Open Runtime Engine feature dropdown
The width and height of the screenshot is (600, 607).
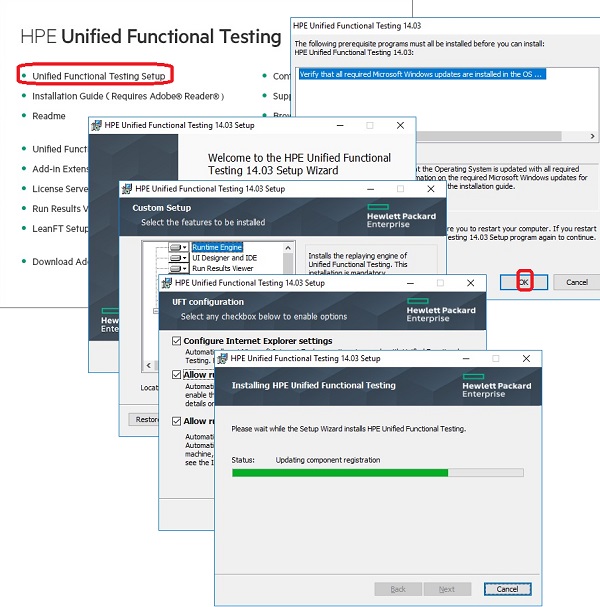pos(178,247)
